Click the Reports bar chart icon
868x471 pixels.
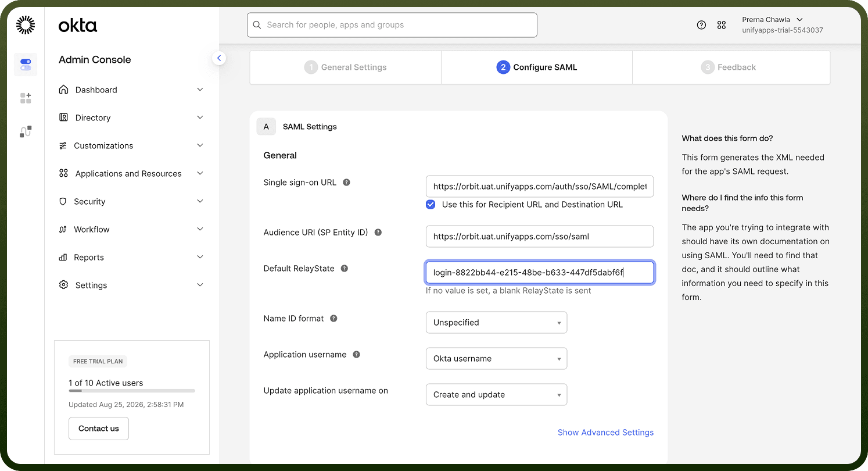pos(63,257)
